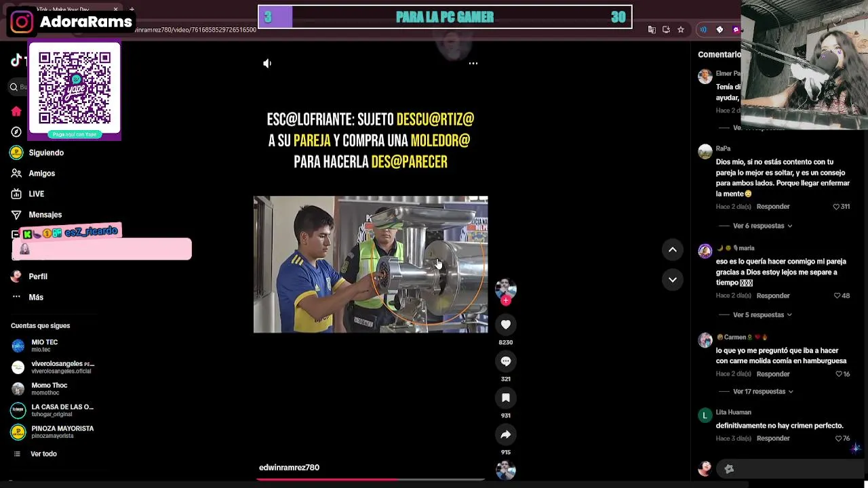Like Lita Huaman's comment with 76 likes
The width and height of the screenshot is (868, 488).
click(837, 438)
